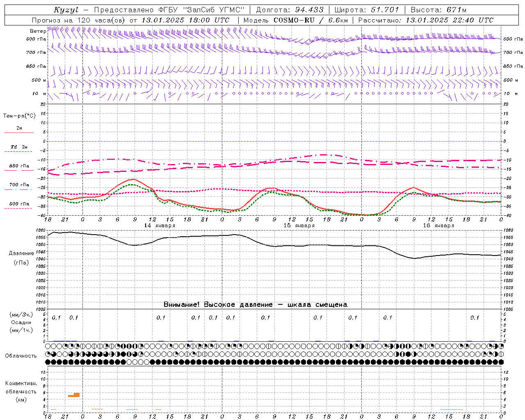The height and width of the screenshot is (420, 525).
Task: Click the '(мм/1ч.)' precipitation unit label
Action: tap(21, 330)
